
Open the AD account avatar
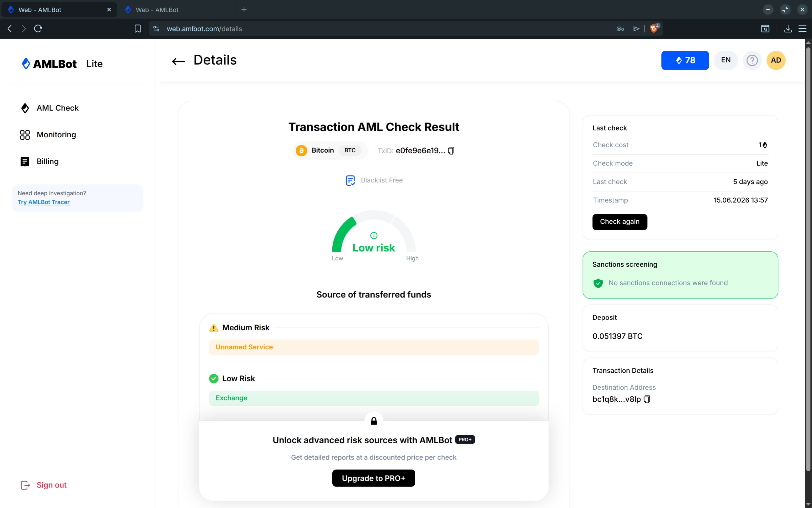point(776,61)
